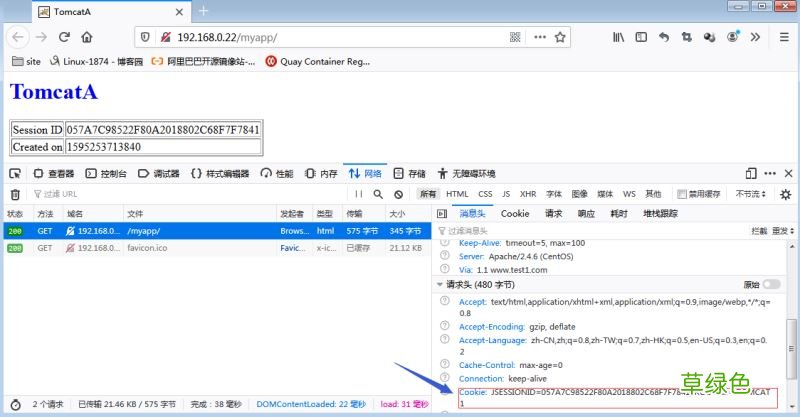The height and width of the screenshot is (417, 800).
Task: Switch to the 控制台 console tab
Action: tap(106, 174)
